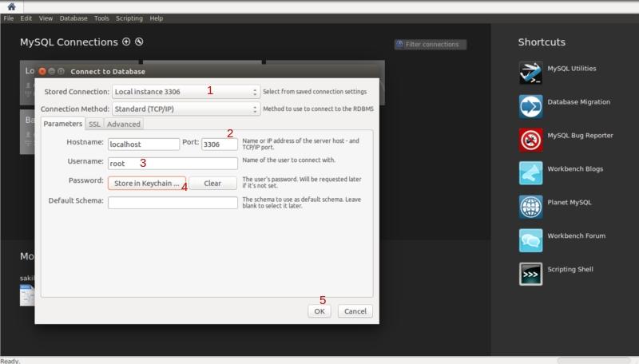The height and width of the screenshot is (364, 639).
Task: Open sakila model file icon
Action: pos(27,295)
